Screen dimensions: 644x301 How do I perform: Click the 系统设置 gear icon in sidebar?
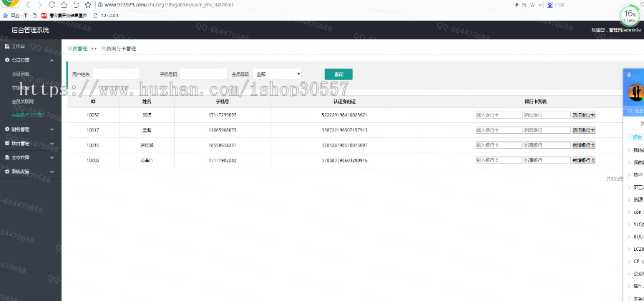7,172
